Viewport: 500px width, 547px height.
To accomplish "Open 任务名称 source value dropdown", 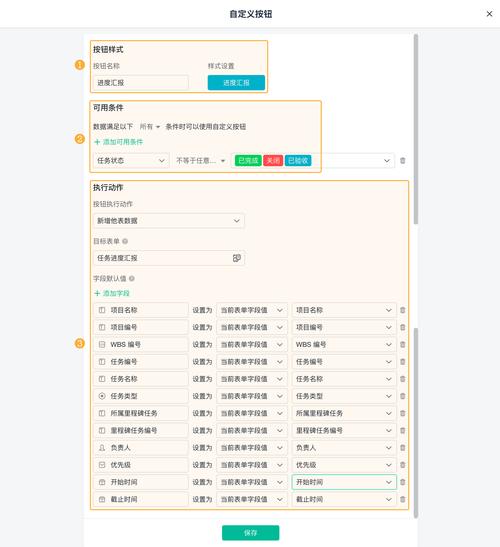I will (344, 379).
